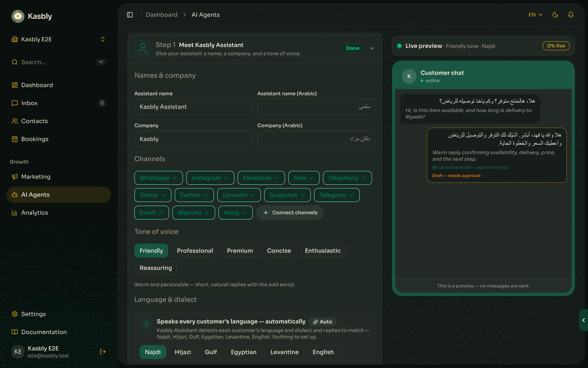This screenshot has width=588, height=368.
Task: Click the search magnifier icon
Action: click(x=14, y=62)
